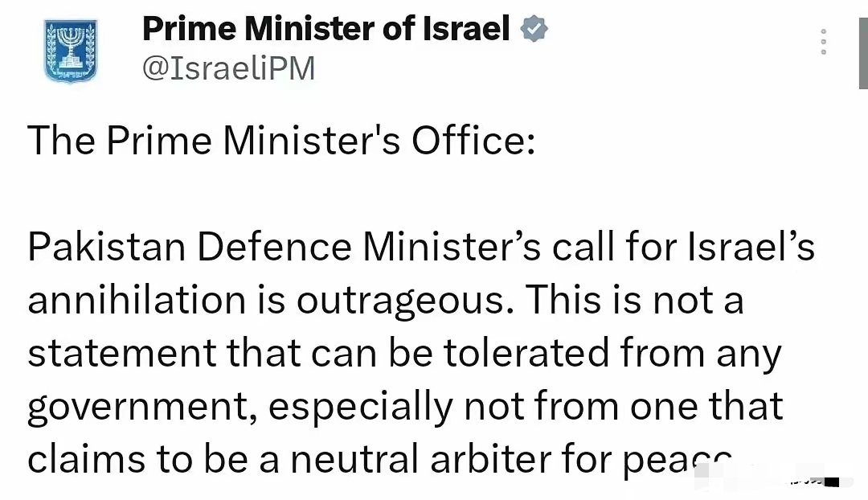This screenshot has width=868, height=500.
Task: Click the word 'Israel's' in the post body
Action: (751, 247)
